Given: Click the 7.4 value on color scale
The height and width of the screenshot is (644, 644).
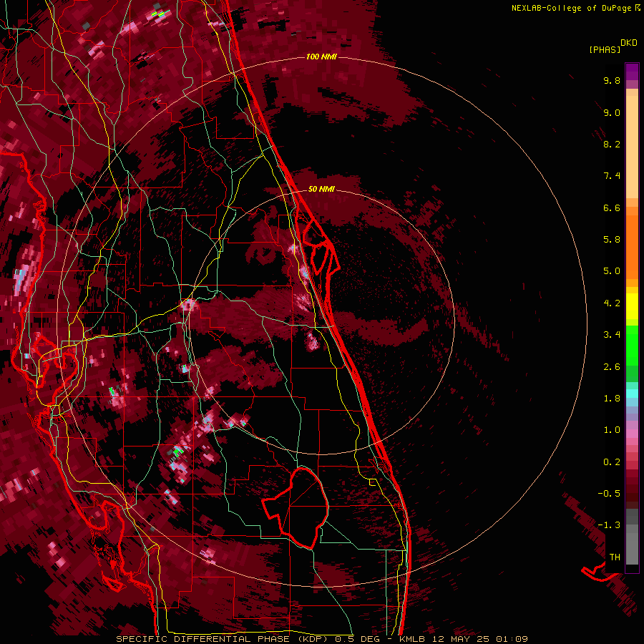Looking at the screenshot, I should coord(612,176).
